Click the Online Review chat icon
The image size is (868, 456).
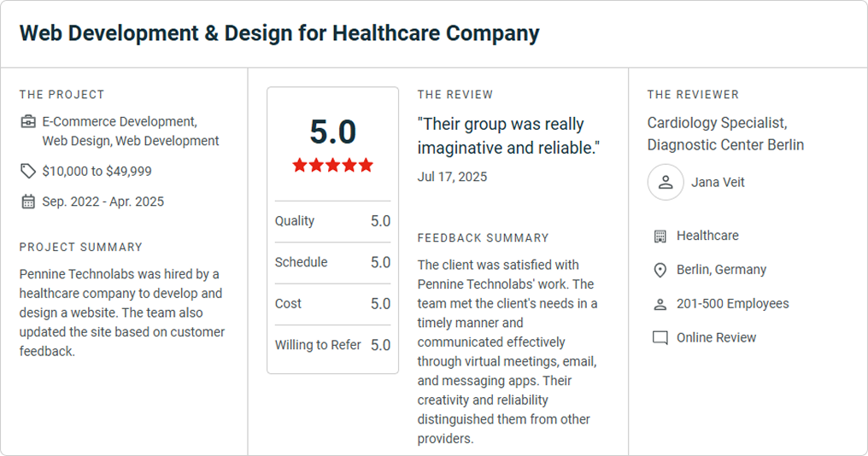pyautogui.click(x=660, y=338)
